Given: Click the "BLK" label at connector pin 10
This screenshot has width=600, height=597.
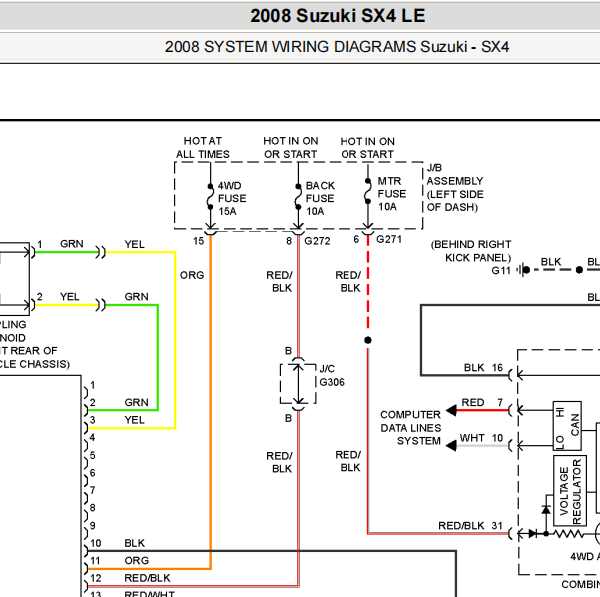Looking at the screenshot, I should pos(135,543).
